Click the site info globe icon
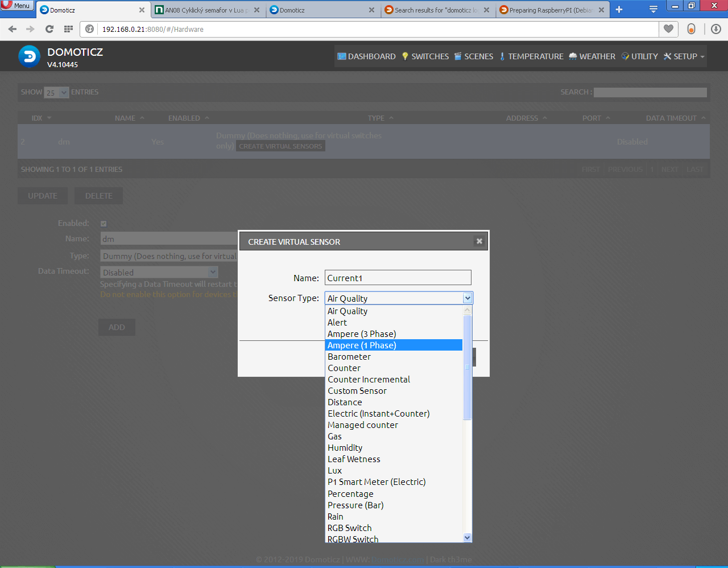 (x=89, y=29)
